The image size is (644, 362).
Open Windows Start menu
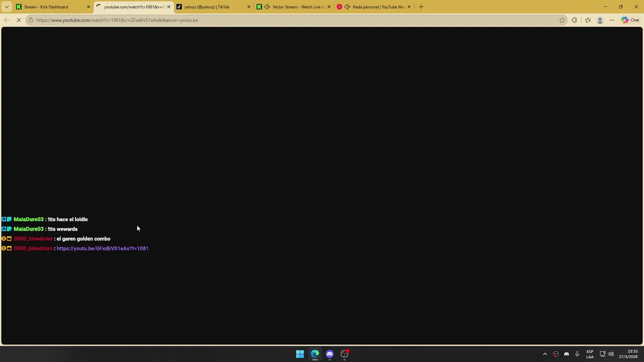[x=300, y=354]
